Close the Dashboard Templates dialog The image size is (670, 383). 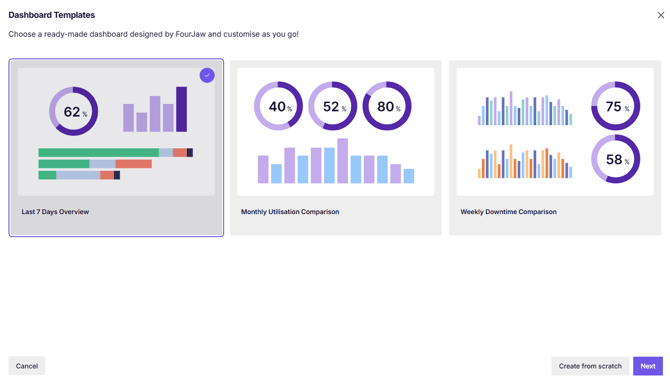pyautogui.click(x=661, y=15)
